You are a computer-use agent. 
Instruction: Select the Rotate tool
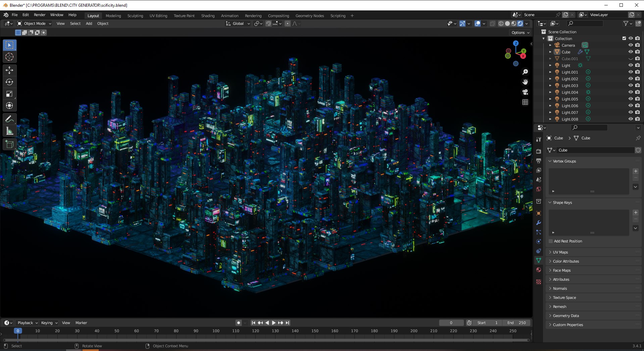point(9,82)
